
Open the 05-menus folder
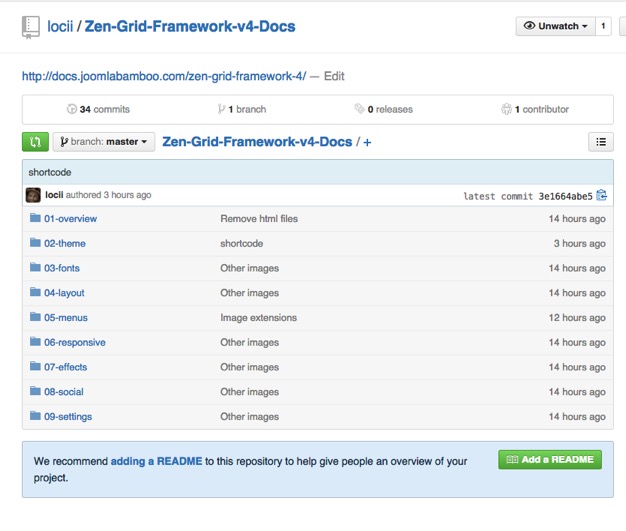pos(66,318)
